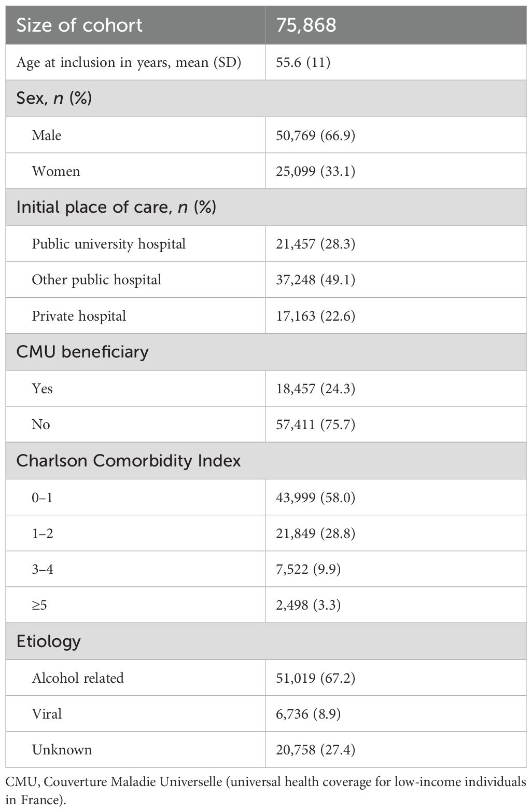Screen dimensions: 532x812
Task: Click the 'CMU beneficiary' section header
Action: point(82,352)
